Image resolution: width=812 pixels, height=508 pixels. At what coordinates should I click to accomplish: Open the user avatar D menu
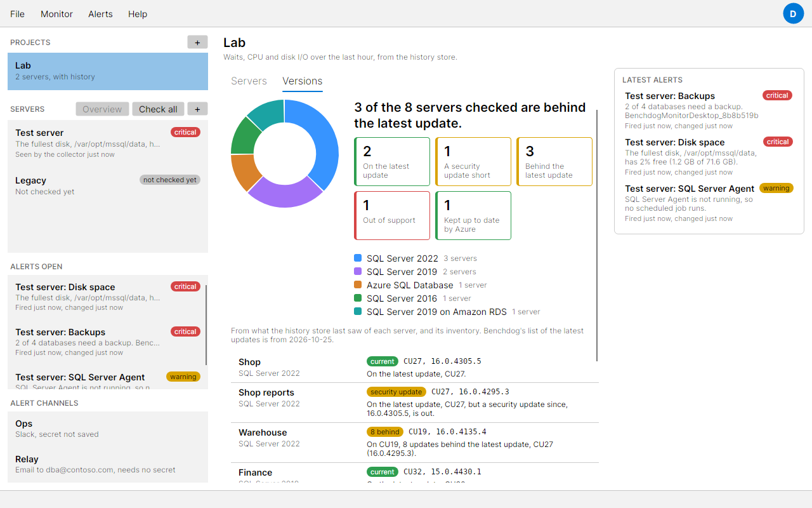click(793, 13)
